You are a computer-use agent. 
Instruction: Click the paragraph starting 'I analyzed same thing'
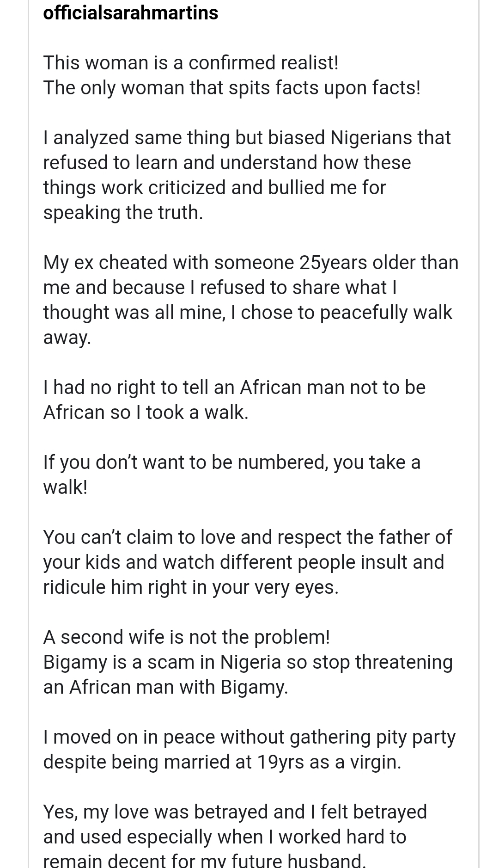pyautogui.click(x=247, y=175)
